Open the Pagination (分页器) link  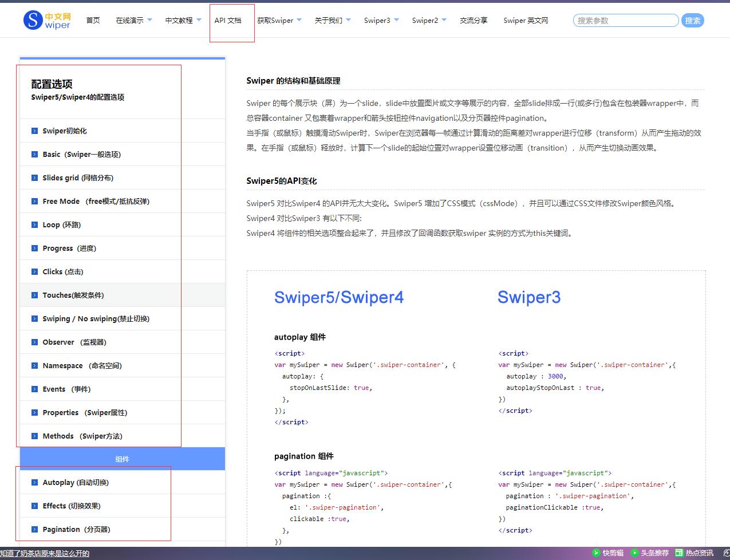click(x=76, y=530)
